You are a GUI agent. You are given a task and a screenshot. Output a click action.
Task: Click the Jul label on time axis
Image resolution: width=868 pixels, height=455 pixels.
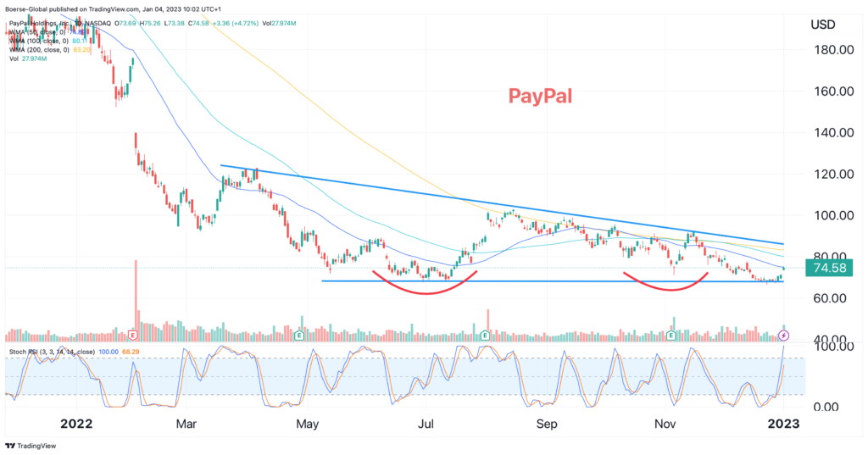[x=426, y=424]
